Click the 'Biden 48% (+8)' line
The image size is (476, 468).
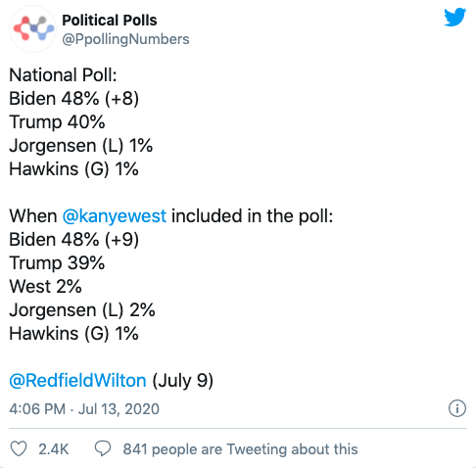74,98
